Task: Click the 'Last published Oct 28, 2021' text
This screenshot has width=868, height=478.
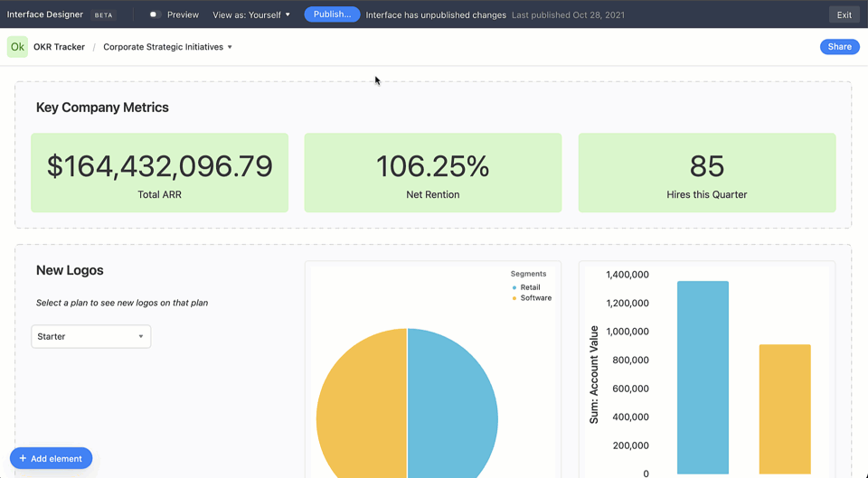Action: [568, 15]
